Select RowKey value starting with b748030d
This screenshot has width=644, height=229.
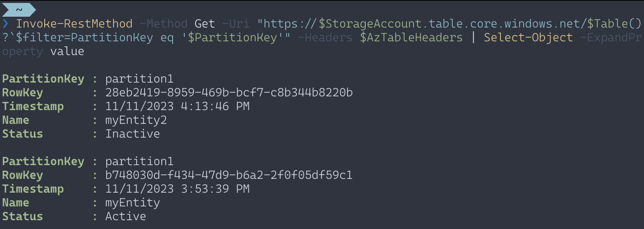pos(229,175)
